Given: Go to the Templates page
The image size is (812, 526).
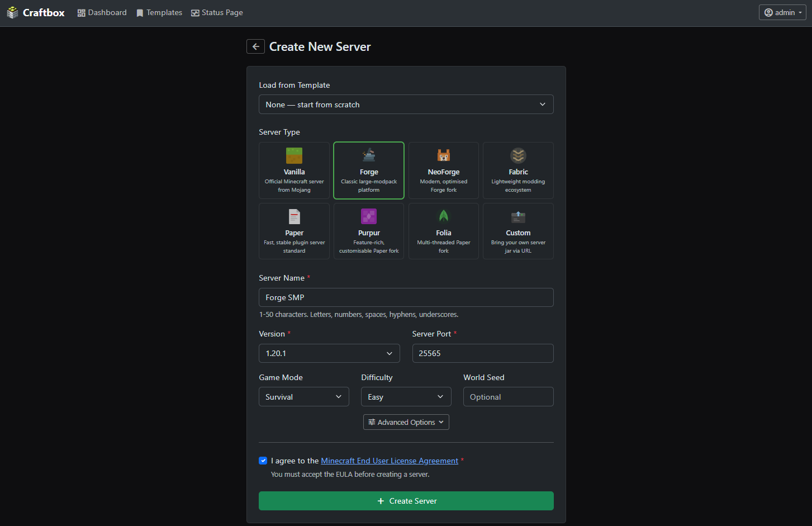Looking at the screenshot, I should [159, 12].
